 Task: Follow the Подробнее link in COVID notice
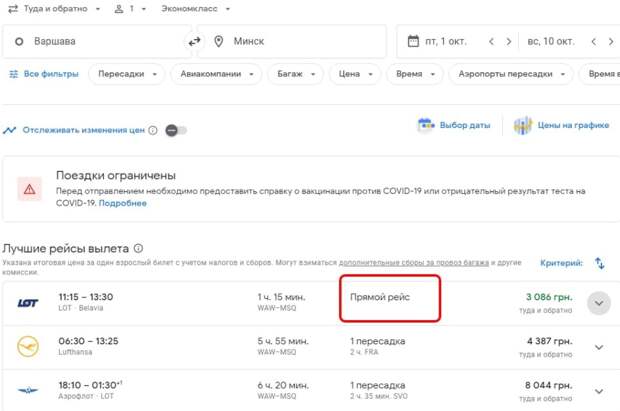tap(122, 203)
